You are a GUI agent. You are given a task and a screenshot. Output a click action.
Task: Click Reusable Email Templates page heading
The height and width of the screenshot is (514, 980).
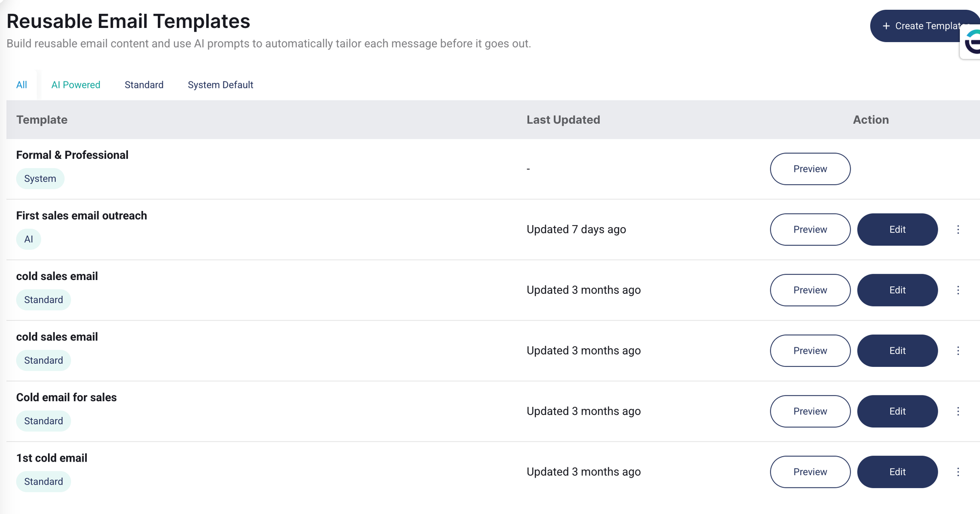tap(128, 21)
